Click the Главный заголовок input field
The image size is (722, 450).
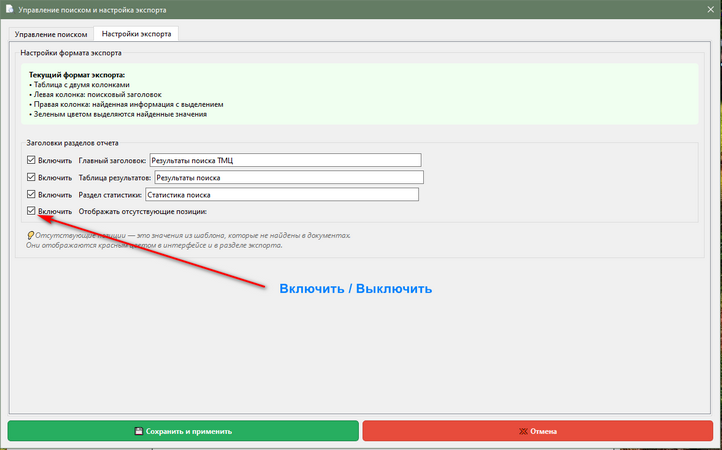pyautogui.click(x=285, y=160)
